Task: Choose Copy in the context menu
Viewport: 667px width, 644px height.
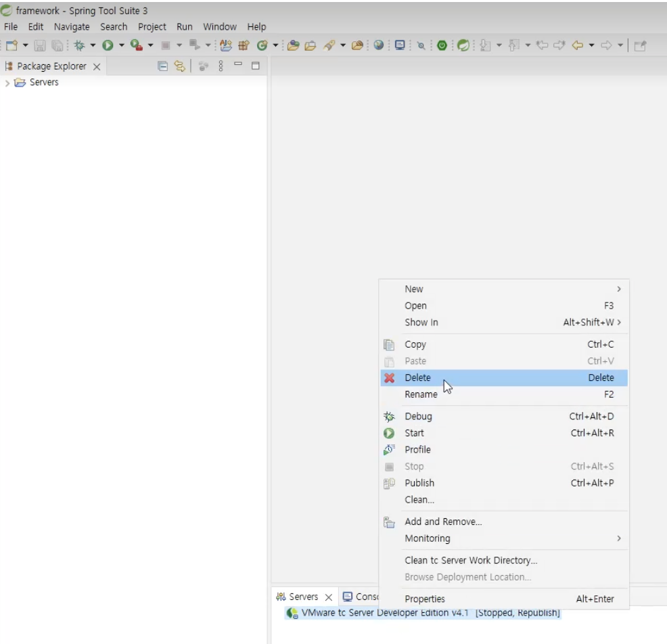Action: (504, 344)
